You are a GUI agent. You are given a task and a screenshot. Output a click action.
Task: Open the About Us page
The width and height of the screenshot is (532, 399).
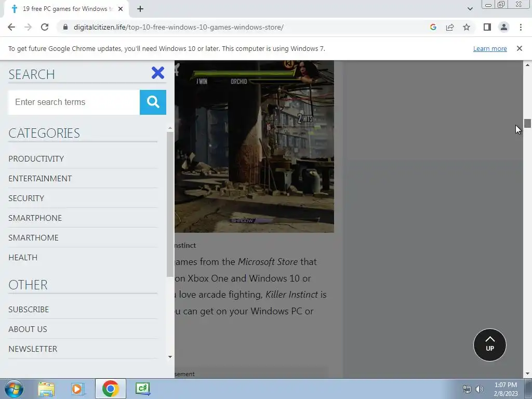(28, 329)
